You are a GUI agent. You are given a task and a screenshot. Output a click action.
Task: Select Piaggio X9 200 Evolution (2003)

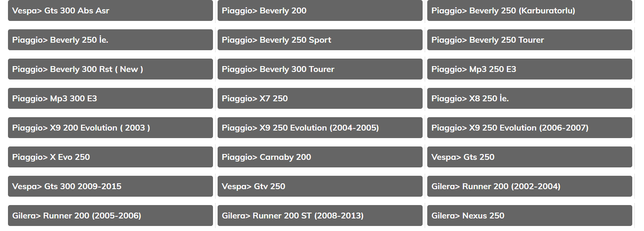pyautogui.click(x=110, y=128)
